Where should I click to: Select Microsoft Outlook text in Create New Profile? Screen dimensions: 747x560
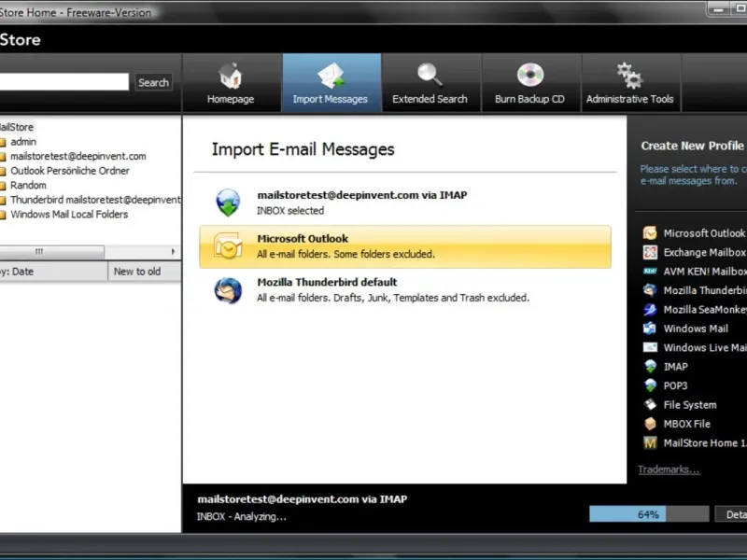coord(705,233)
